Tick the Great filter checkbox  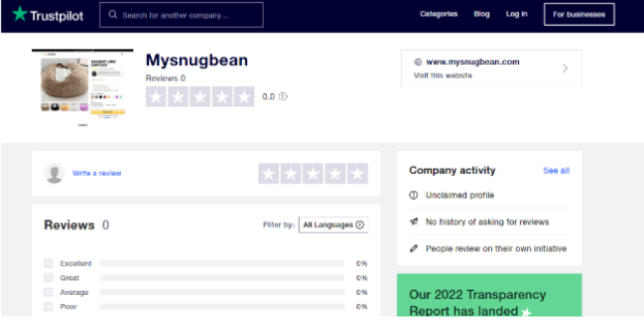point(49,278)
